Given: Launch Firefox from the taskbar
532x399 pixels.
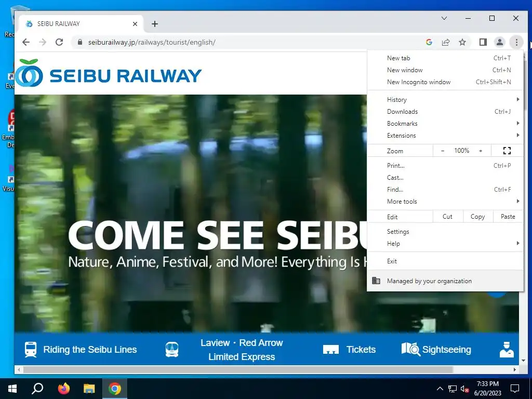Looking at the screenshot, I should coord(63,389).
